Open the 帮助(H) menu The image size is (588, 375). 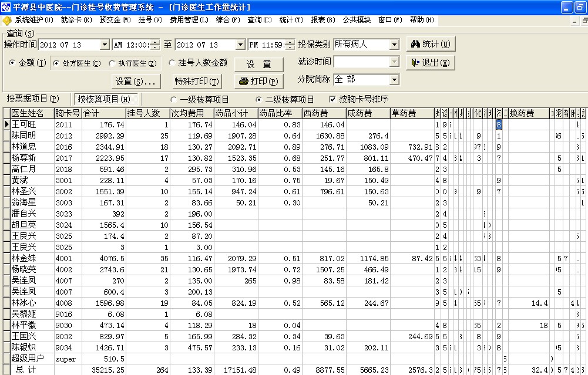click(422, 20)
